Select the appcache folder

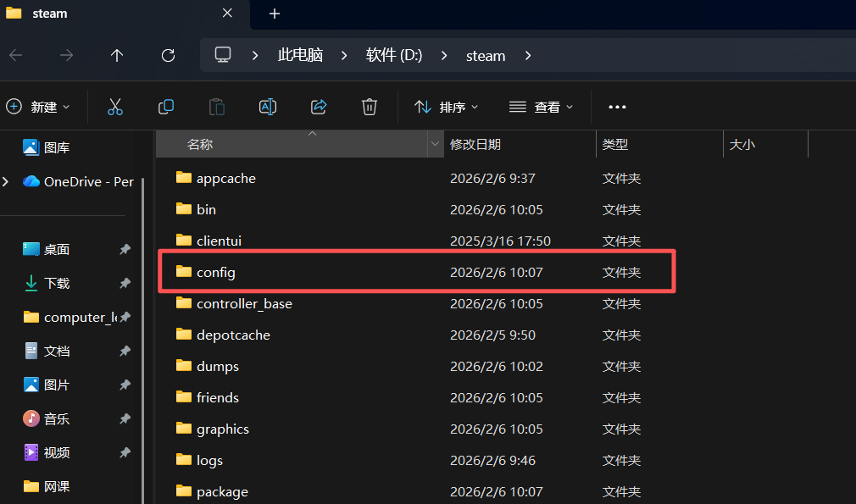tap(215, 179)
